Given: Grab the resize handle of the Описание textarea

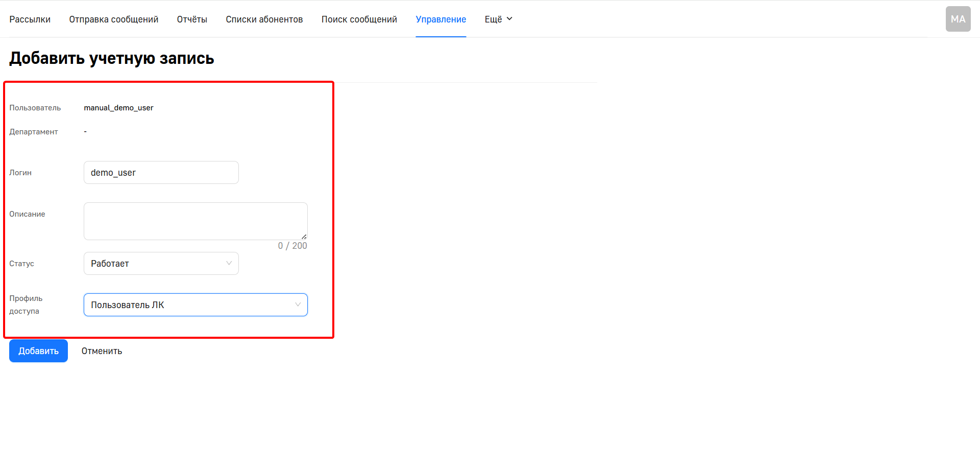Looking at the screenshot, I should tap(304, 237).
